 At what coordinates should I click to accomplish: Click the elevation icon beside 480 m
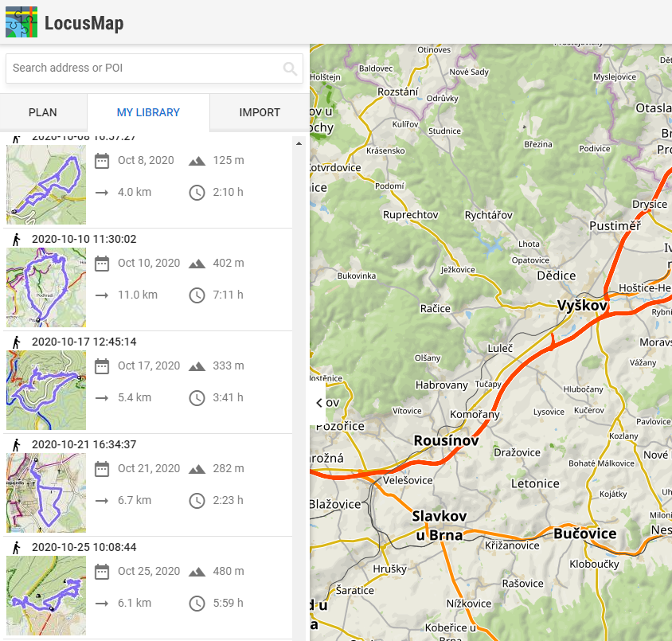[197, 572]
